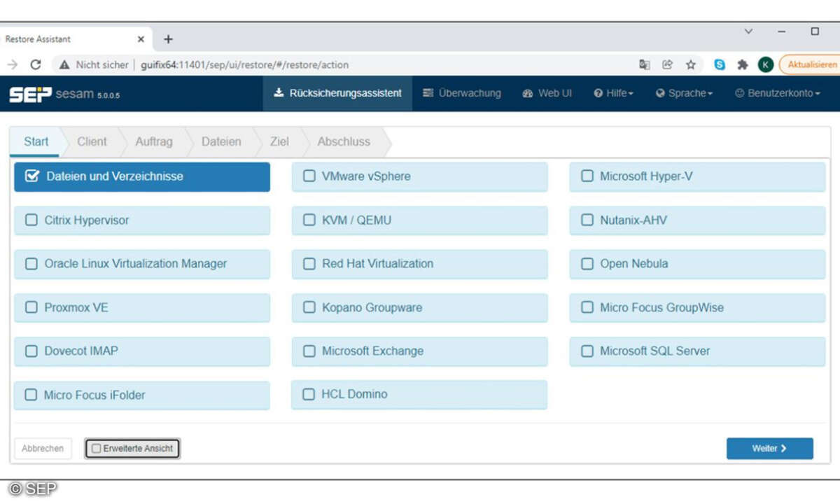
Task: Open the Abschluss step tab
Action: 344,142
